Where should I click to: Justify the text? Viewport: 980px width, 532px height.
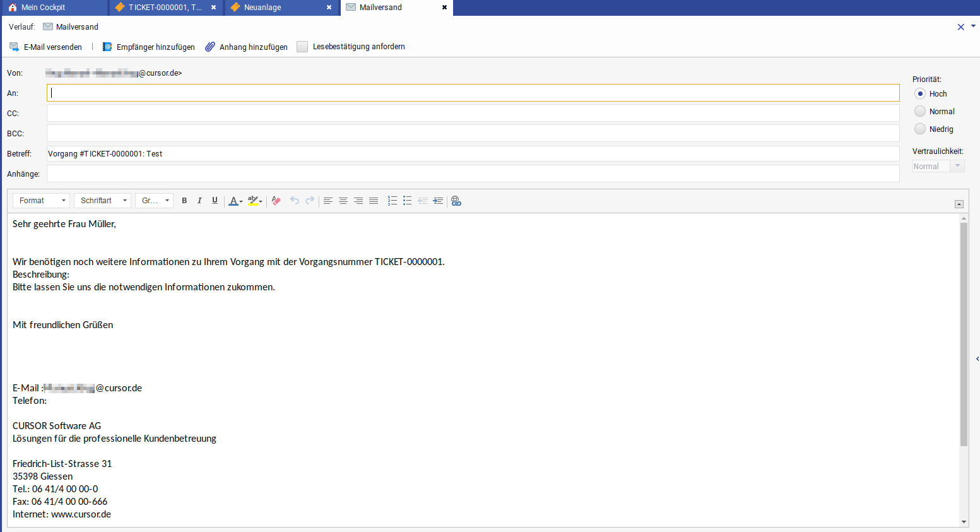374,201
